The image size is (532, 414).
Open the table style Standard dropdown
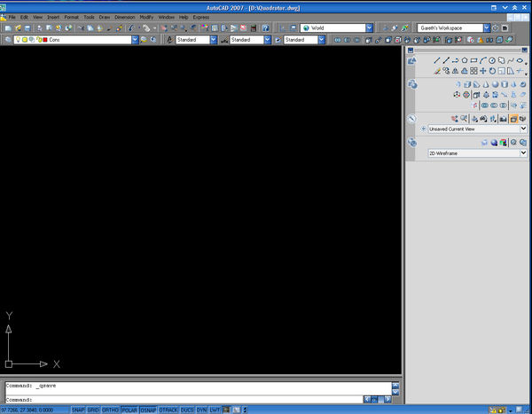304,40
